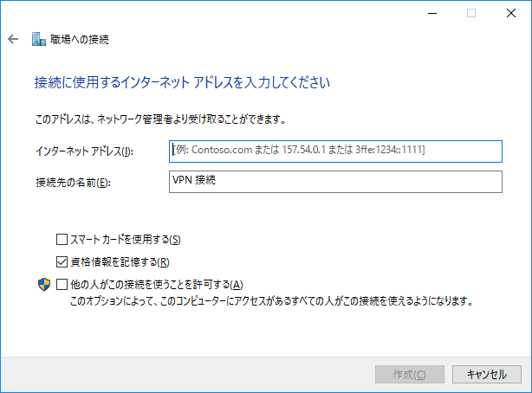Click the heading 接続に使用するインターネット アドレスを入力してください
Viewport: 532px width, 393px height.
182,83
